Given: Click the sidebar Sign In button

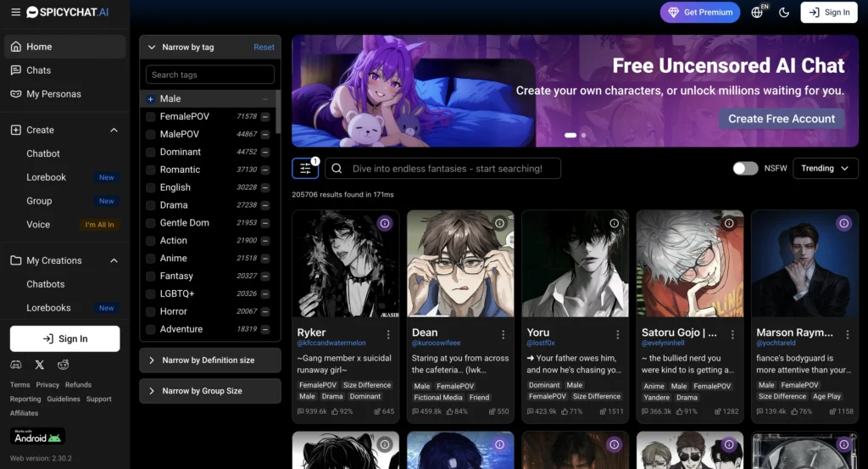Looking at the screenshot, I should pyautogui.click(x=64, y=338).
